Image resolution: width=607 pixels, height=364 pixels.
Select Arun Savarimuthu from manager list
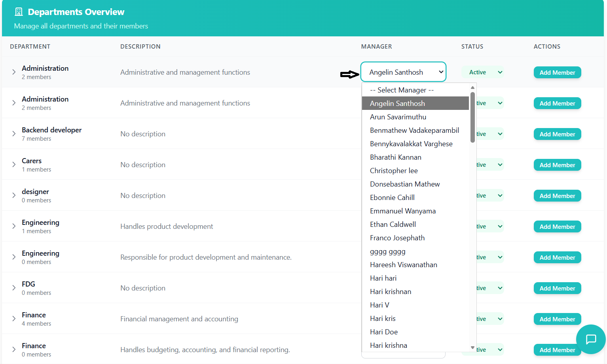pyautogui.click(x=398, y=117)
